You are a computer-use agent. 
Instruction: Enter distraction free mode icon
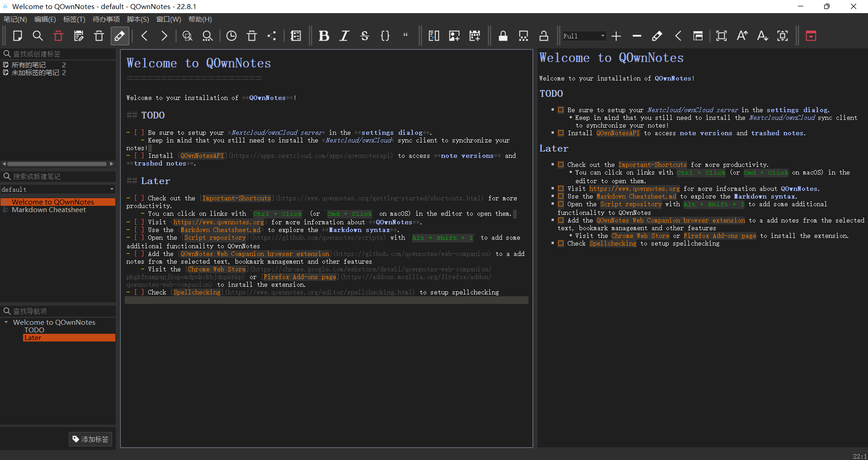tap(722, 36)
